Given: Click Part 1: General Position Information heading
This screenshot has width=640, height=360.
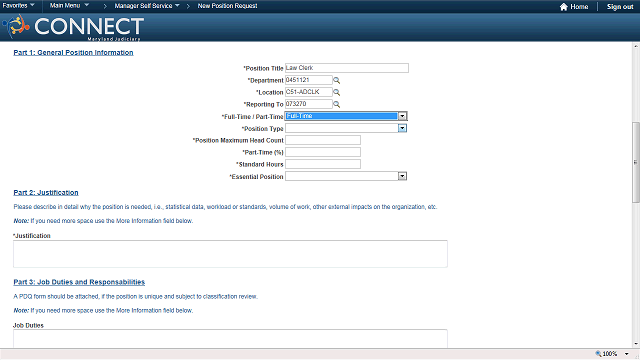Looking at the screenshot, I should coord(73,53).
